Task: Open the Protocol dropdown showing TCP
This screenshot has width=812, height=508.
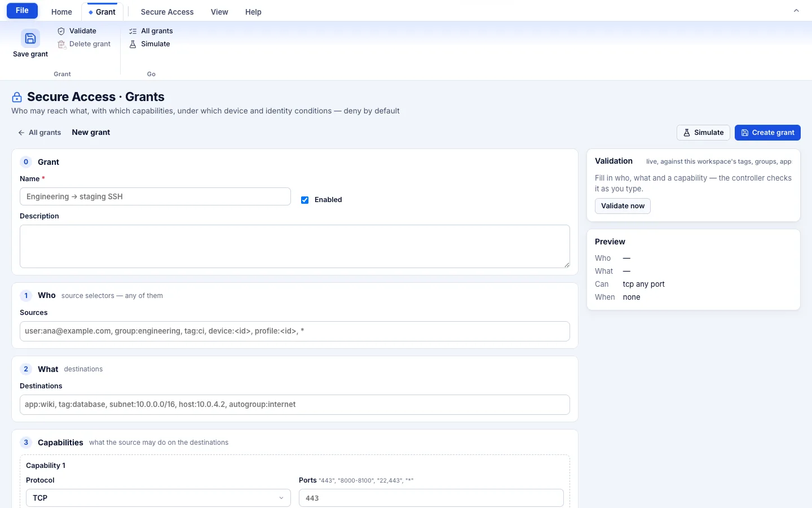Action: click(158, 498)
